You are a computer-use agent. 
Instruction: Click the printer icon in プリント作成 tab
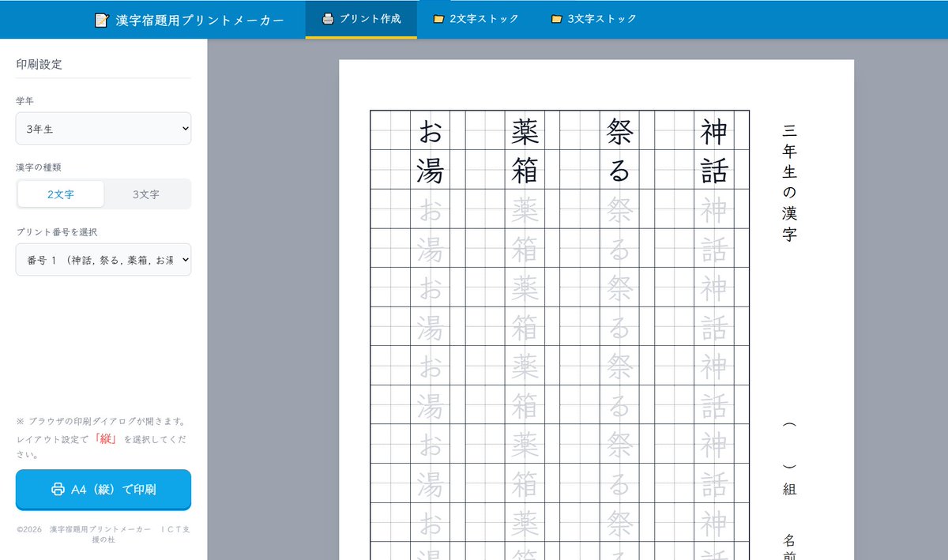[x=328, y=19]
